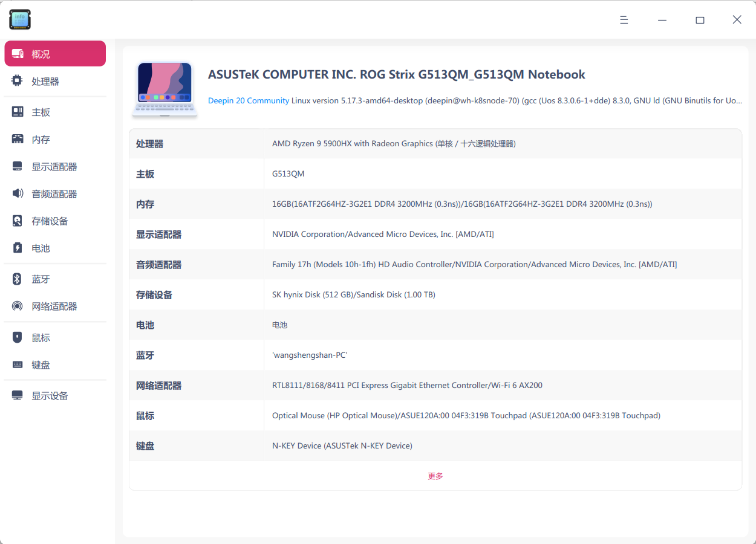756x544 pixels.
Task: Click the 更多 (More) link
Action: click(x=435, y=476)
